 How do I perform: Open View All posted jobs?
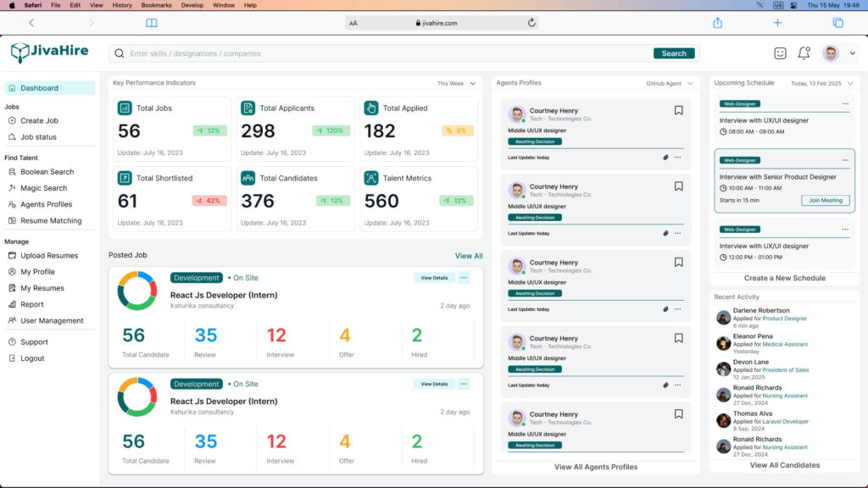click(x=468, y=255)
